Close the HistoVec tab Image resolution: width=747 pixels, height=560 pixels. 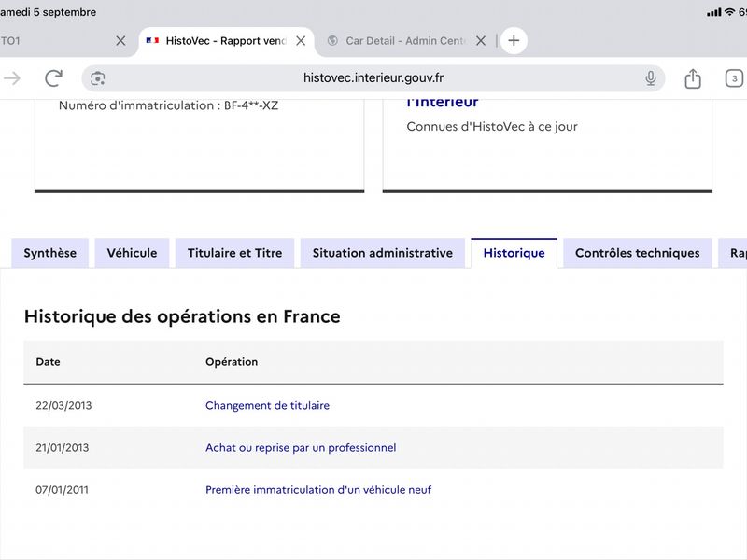pyautogui.click(x=301, y=41)
